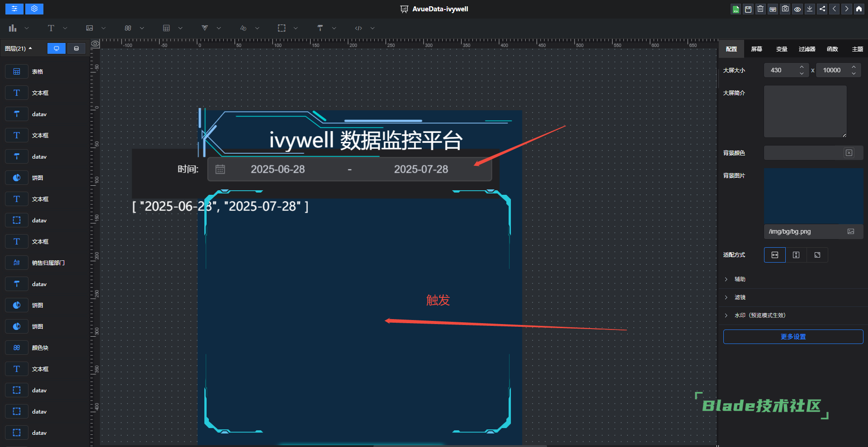Screen dimensions: 868x447
Task: Go home with the house icon
Action: point(859,9)
